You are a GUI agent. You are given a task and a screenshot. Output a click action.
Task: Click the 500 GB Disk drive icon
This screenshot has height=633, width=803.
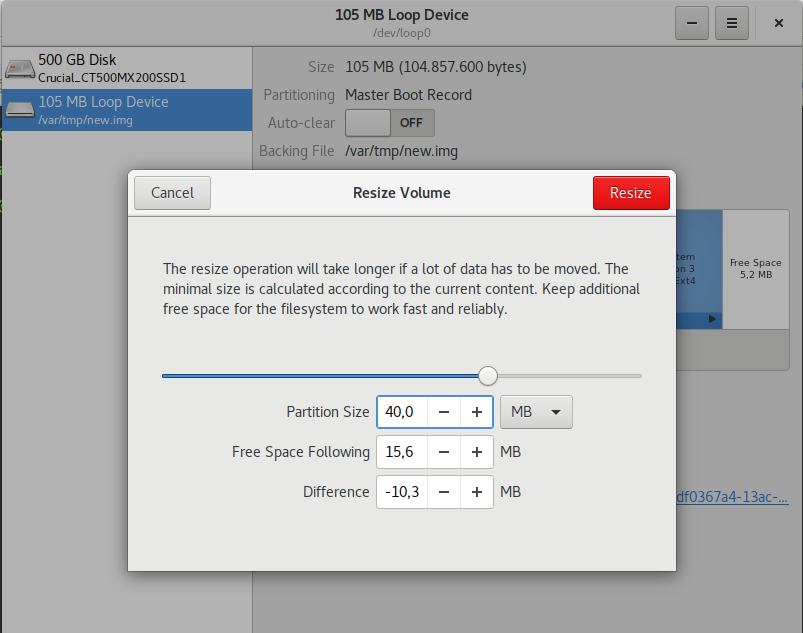(19, 68)
